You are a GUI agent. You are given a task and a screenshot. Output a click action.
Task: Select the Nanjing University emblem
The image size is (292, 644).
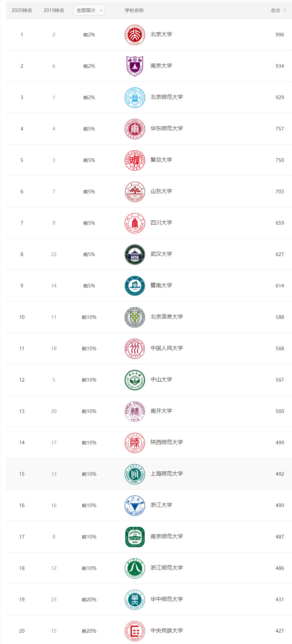pos(135,66)
